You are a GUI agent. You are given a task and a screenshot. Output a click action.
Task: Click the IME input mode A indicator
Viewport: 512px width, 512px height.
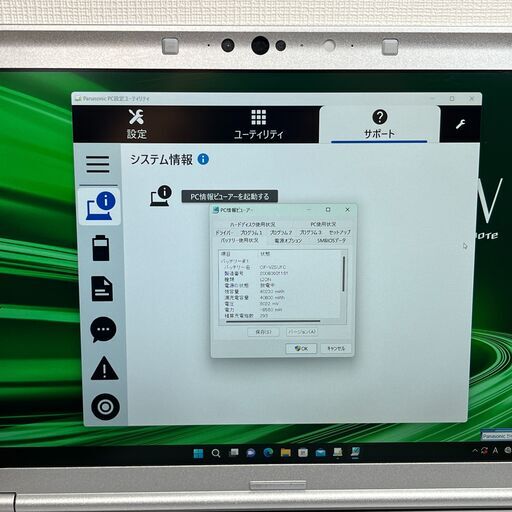tap(495, 451)
